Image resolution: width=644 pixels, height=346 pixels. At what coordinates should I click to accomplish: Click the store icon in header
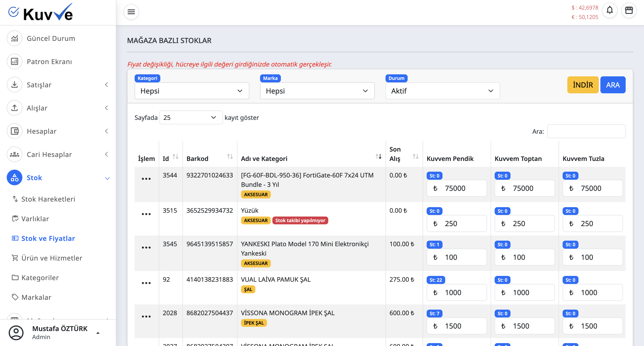click(x=629, y=10)
